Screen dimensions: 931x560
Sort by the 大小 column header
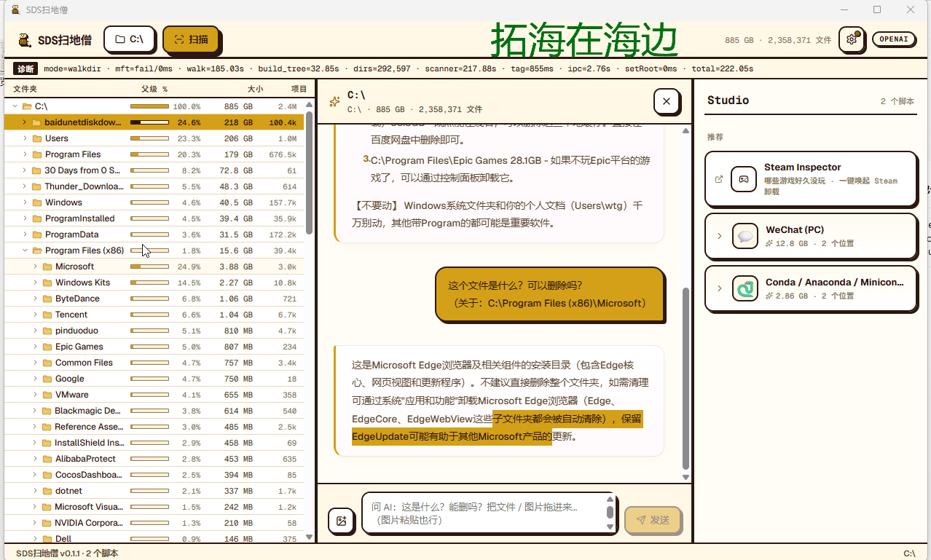(x=255, y=89)
